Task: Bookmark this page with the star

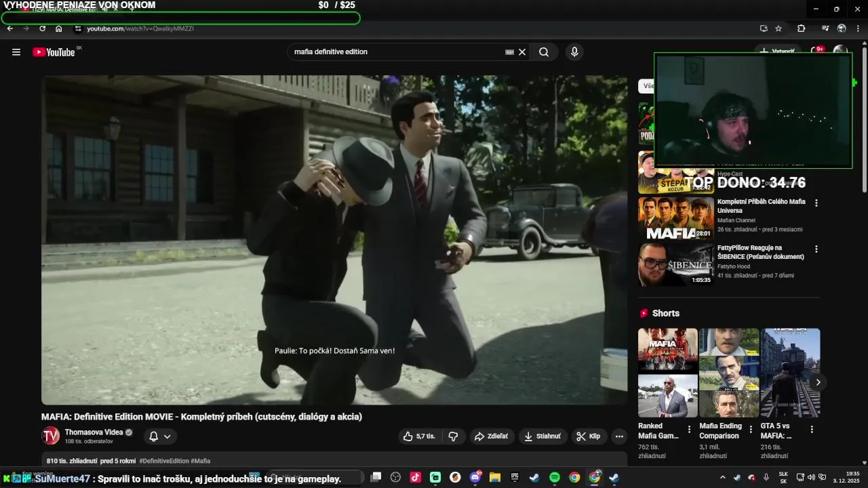Action: (x=778, y=28)
